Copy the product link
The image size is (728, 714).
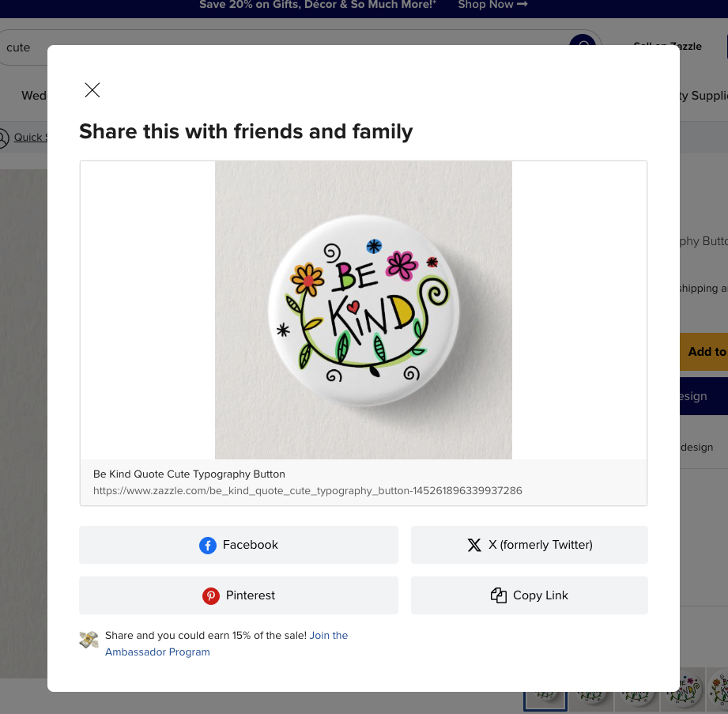[530, 595]
